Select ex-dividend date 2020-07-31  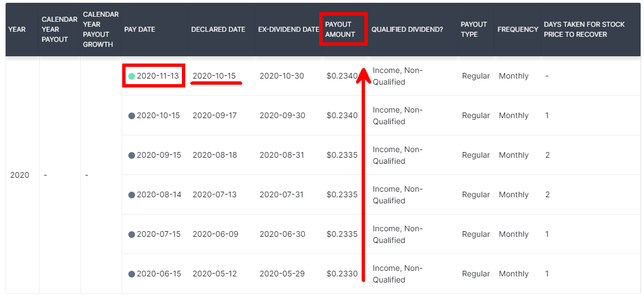[x=281, y=194]
